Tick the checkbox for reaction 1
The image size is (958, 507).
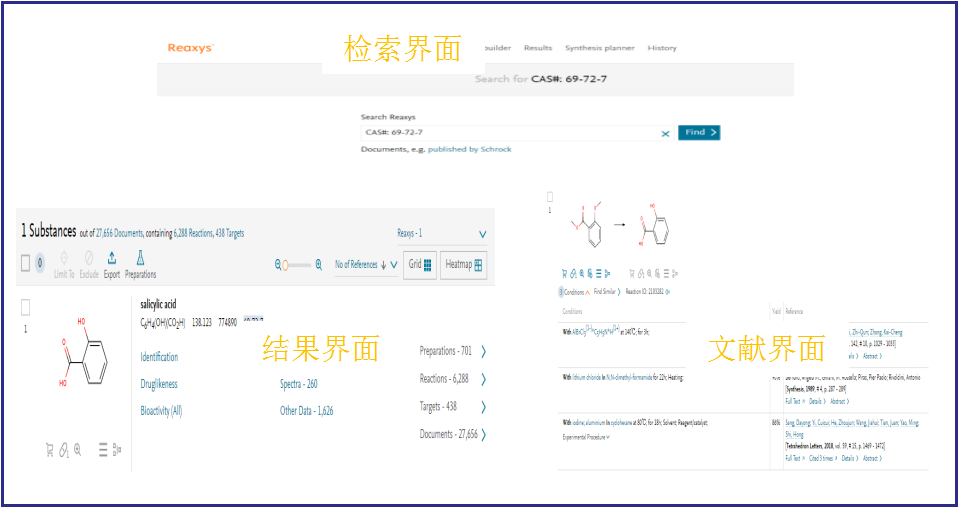(550, 197)
